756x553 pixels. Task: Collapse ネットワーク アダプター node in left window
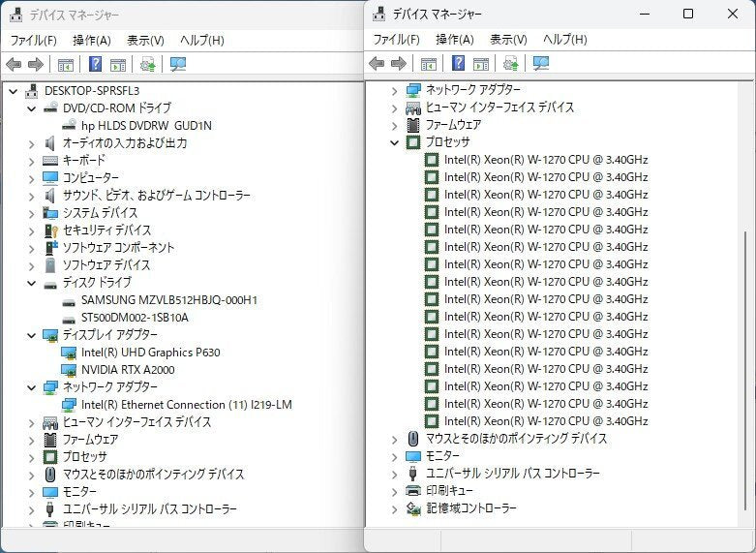coord(32,387)
